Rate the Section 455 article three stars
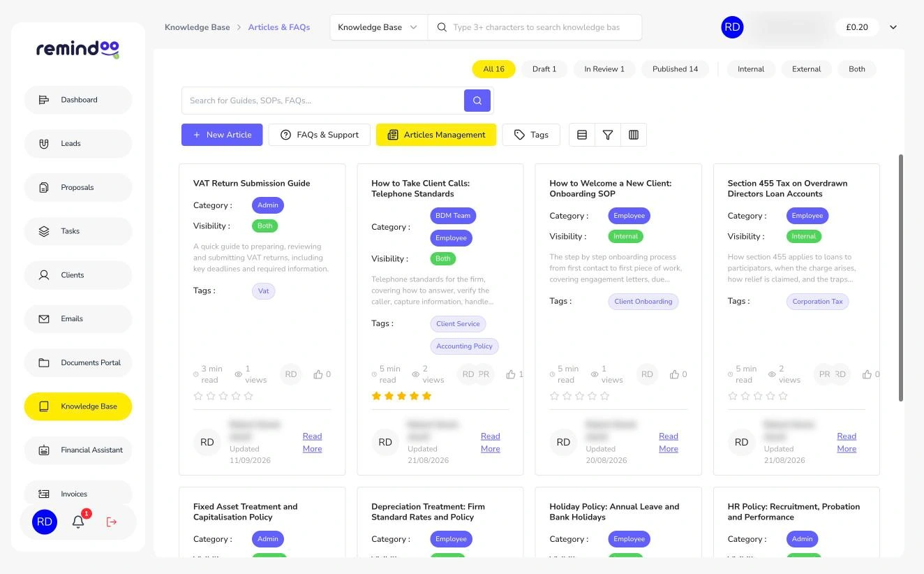924x574 pixels. 757,396
